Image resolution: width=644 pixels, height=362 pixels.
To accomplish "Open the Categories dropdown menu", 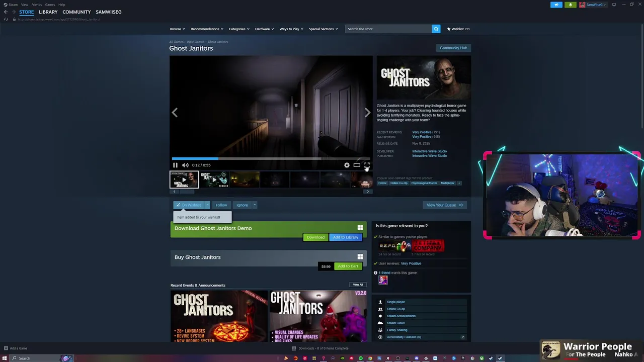I will [239, 29].
